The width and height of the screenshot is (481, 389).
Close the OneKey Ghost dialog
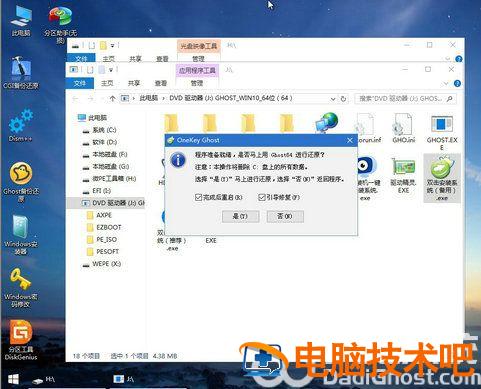click(350, 141)
